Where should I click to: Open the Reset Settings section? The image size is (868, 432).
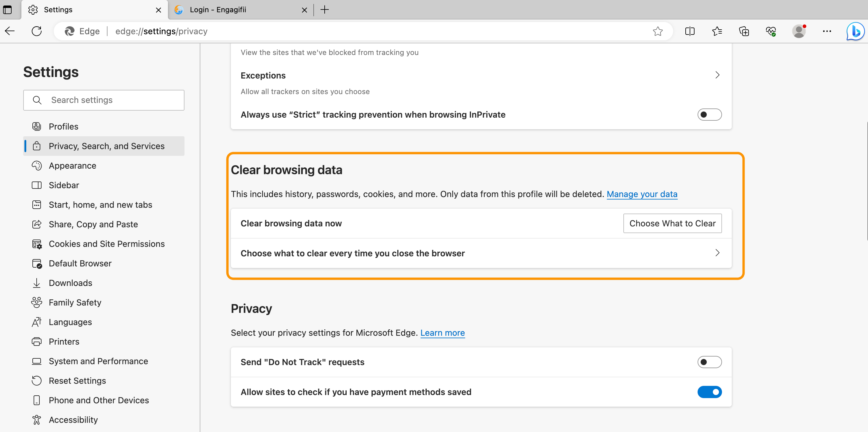pyautogui.click(x=104, y=380)
